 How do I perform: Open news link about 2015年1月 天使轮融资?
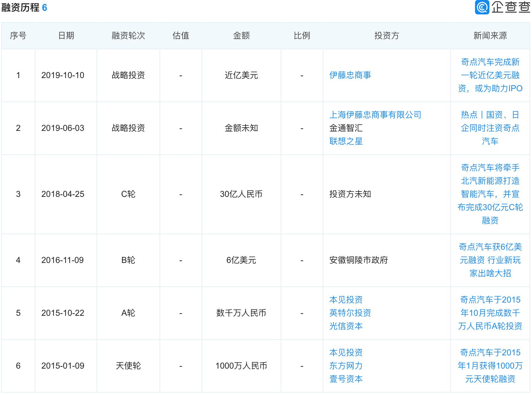coord(490,366)
